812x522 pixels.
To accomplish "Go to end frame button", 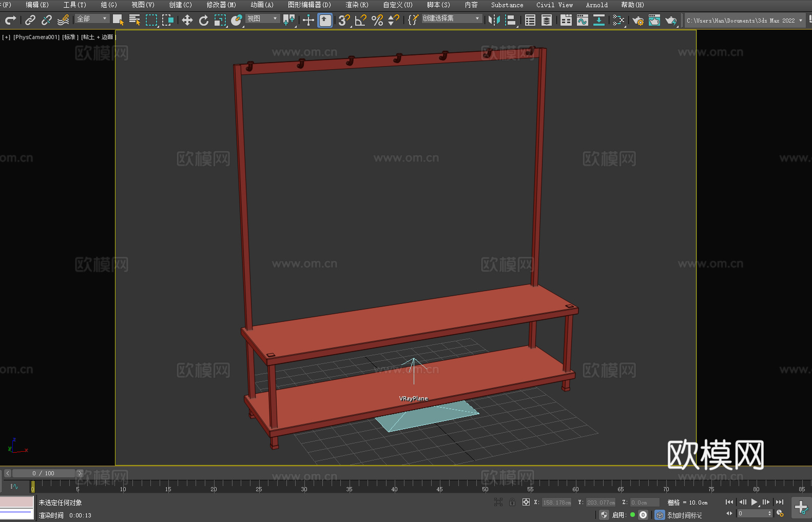I will [780, 502].
